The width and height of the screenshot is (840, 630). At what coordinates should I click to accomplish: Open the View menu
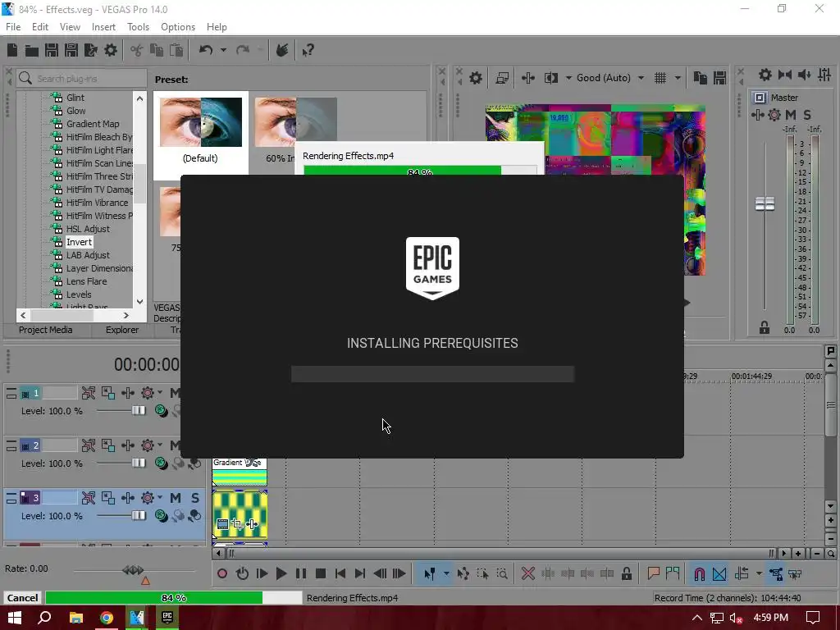tap(70, 27)
